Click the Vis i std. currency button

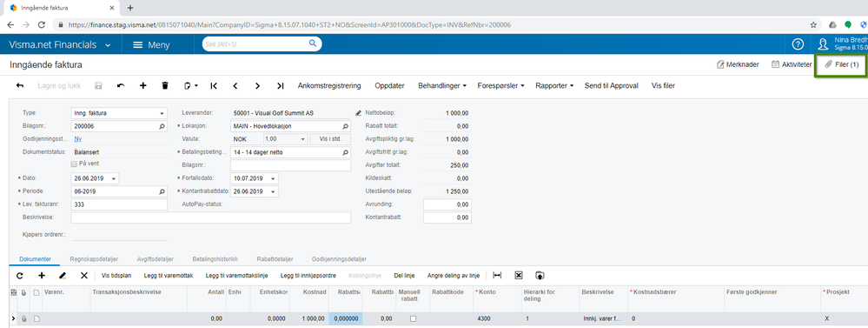coord(330,139)
